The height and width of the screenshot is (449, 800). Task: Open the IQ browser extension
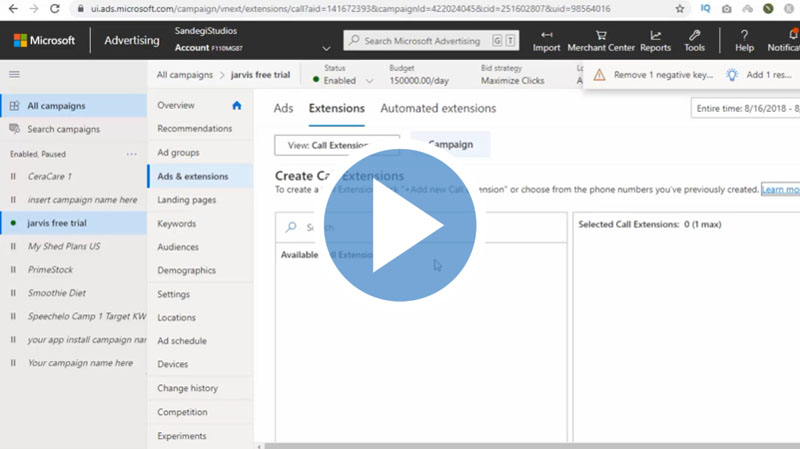[x=706, y=9]
